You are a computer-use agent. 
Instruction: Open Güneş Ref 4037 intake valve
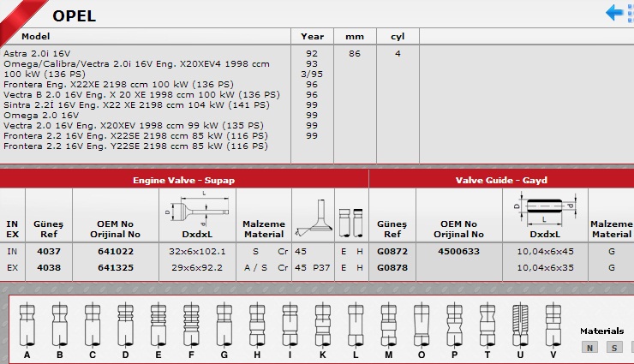[x=49, y=252]
